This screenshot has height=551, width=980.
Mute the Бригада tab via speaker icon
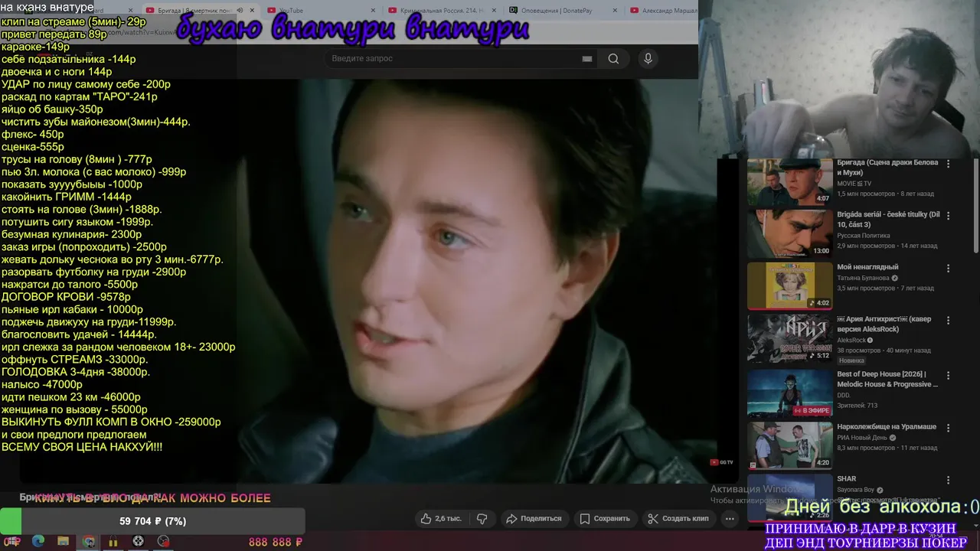[x=240, y=11]
